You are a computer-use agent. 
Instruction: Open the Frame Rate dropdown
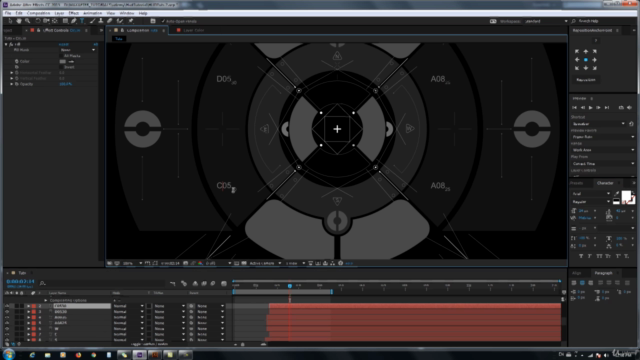pyautogui.click(x=603, y=137)
